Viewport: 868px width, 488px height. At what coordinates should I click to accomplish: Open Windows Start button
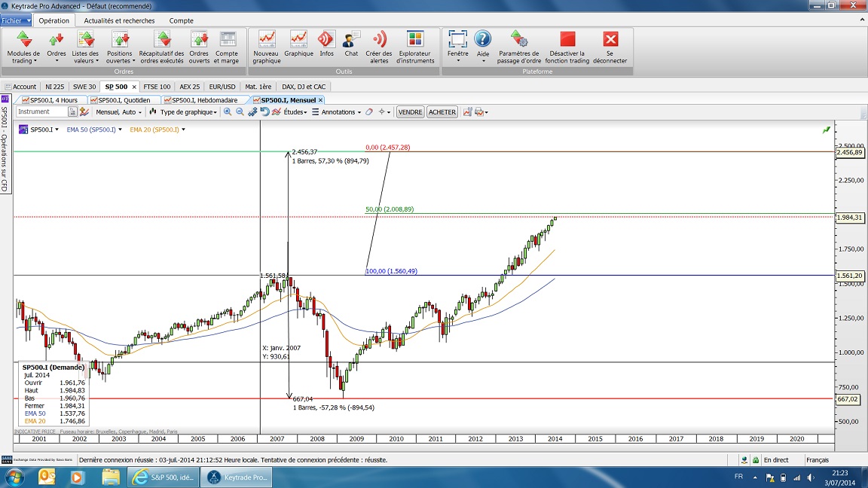[x=14, y=477]
